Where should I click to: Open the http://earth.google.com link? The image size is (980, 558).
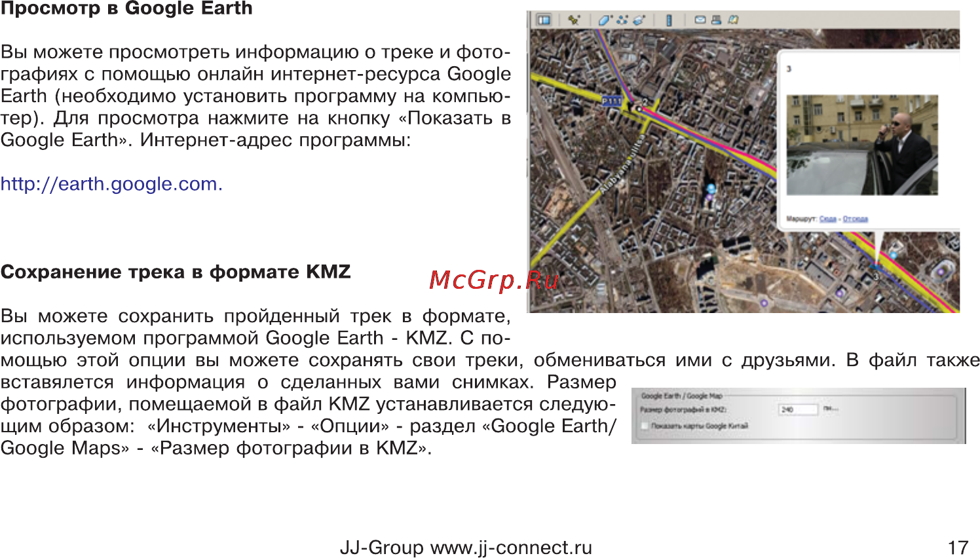pos(111,184)
